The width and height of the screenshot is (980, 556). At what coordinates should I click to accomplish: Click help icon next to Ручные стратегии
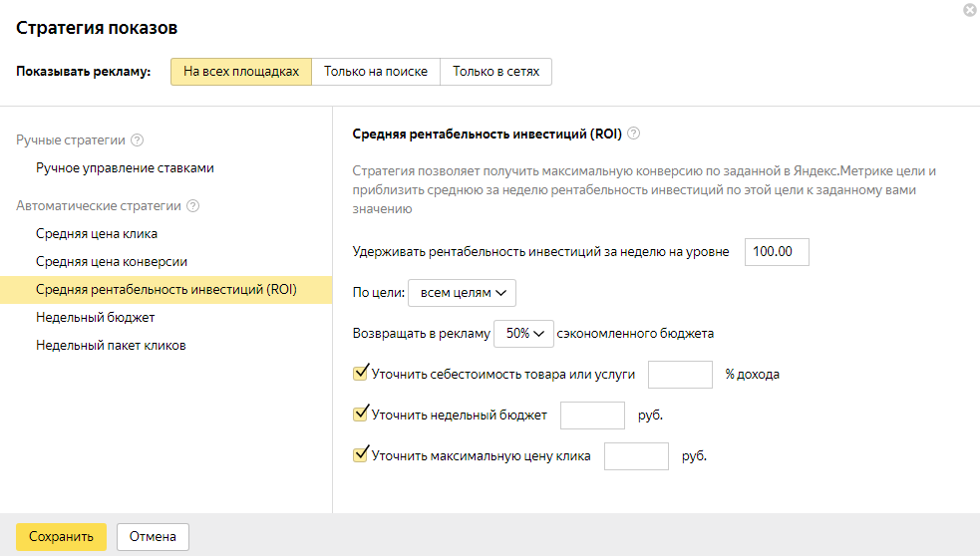(x=138, y=140)
